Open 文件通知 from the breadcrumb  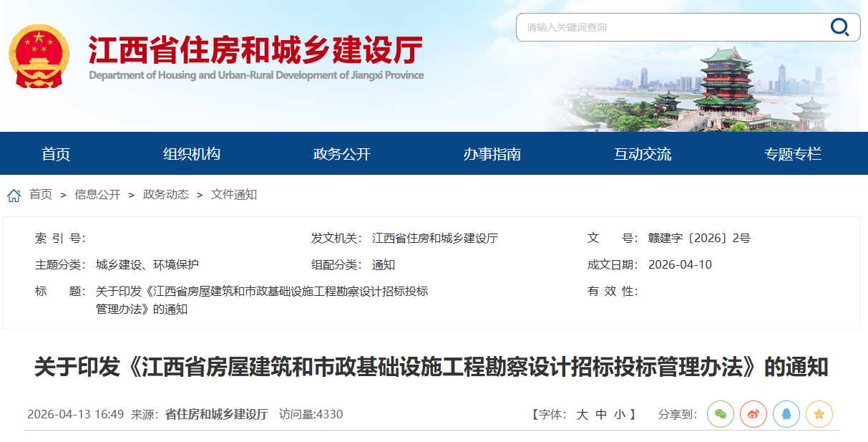click(236, 194)
